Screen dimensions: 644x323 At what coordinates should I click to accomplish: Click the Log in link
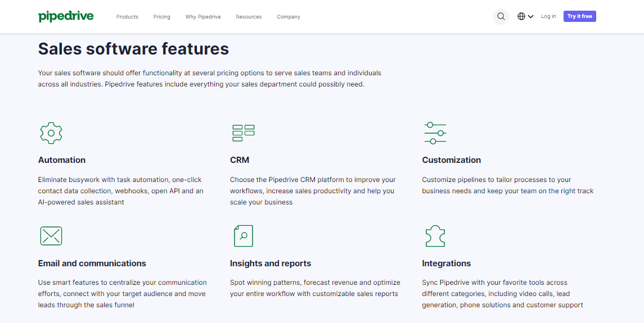tap(548, 16)
